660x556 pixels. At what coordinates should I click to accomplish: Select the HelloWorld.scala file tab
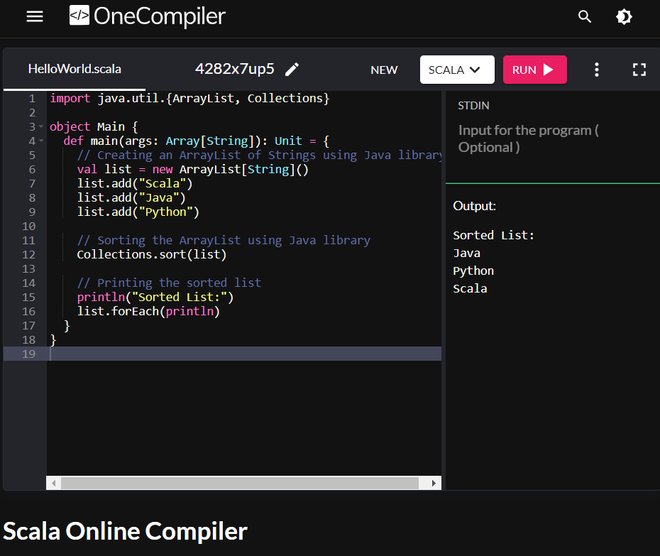click(75, 69)
